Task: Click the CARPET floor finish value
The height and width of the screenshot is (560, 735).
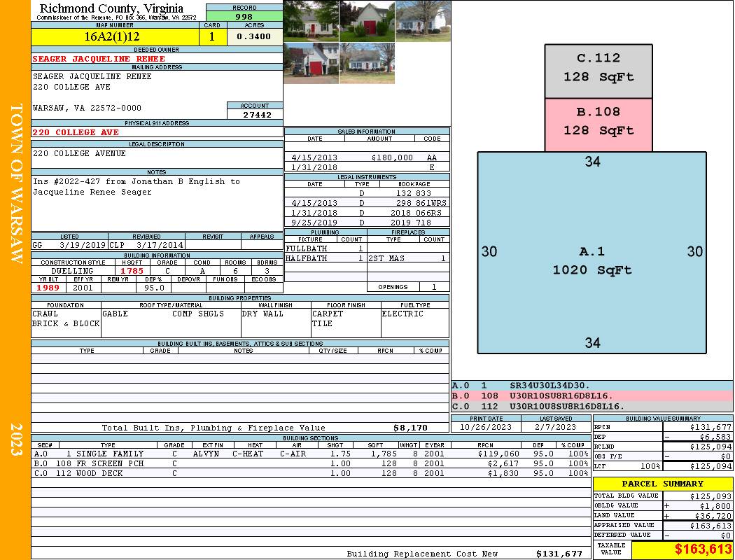Action: coord(328,314)
